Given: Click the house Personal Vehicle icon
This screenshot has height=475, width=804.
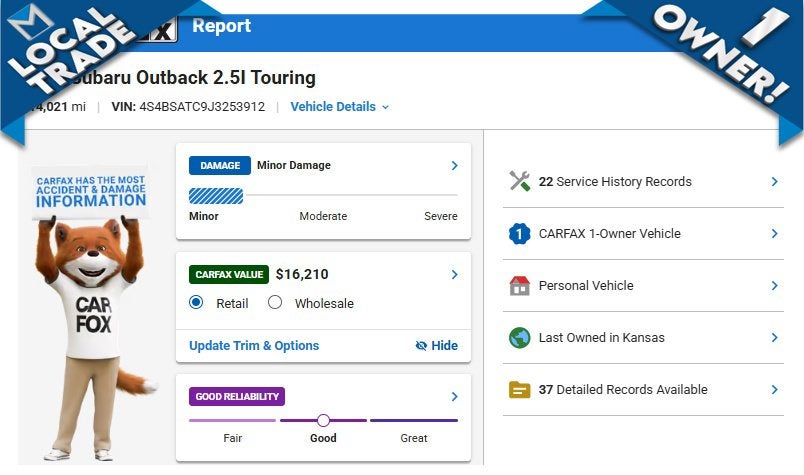Looking at the screenshot, I should coord(519,286).
